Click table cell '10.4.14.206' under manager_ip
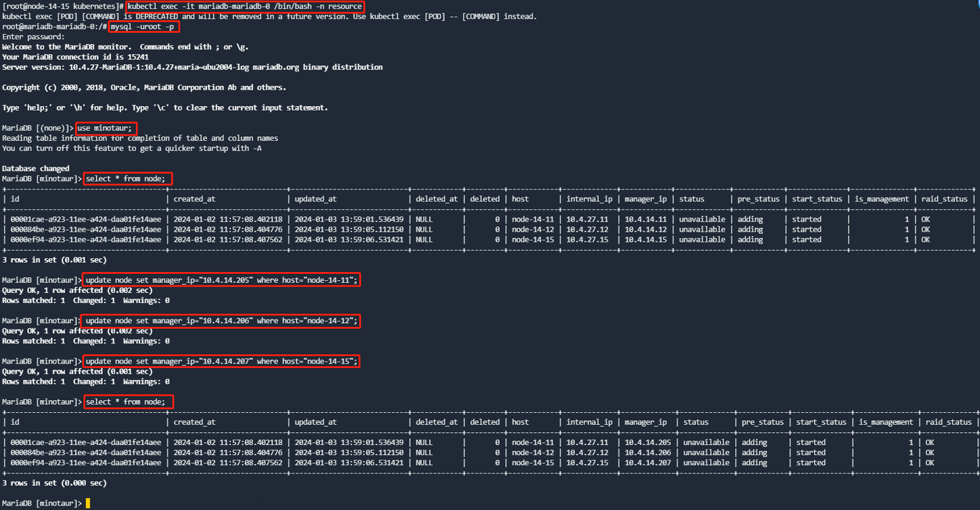The width and height of the screenshot is (980, 510). coord(647,453)
